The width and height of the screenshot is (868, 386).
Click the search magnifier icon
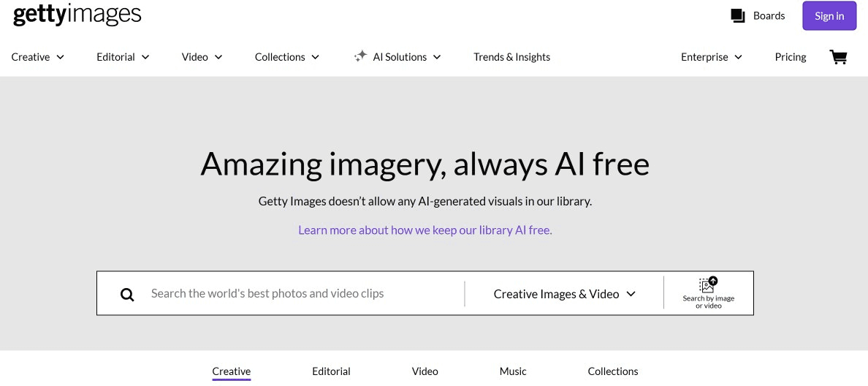[127, 295]
